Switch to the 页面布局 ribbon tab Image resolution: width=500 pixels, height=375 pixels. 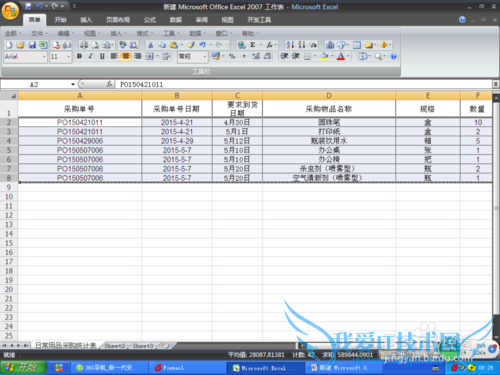pos(118,20)
